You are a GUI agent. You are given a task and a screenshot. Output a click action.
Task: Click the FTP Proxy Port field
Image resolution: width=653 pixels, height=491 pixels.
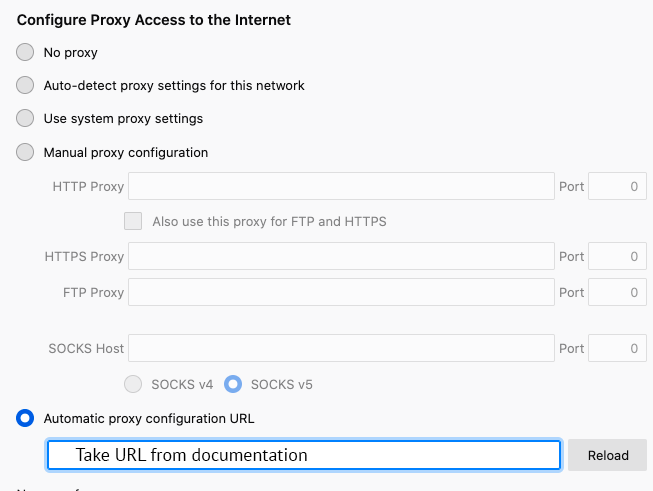click(x=617, y=292)
